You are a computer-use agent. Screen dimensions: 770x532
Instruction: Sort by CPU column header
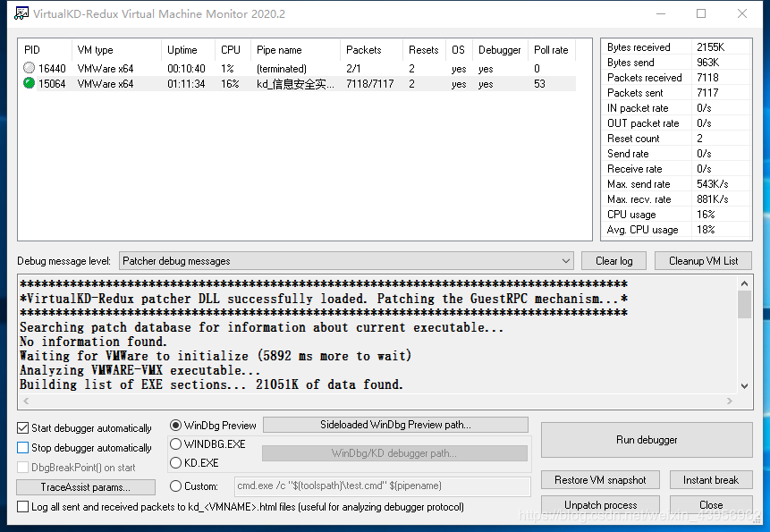coord(233,50)
